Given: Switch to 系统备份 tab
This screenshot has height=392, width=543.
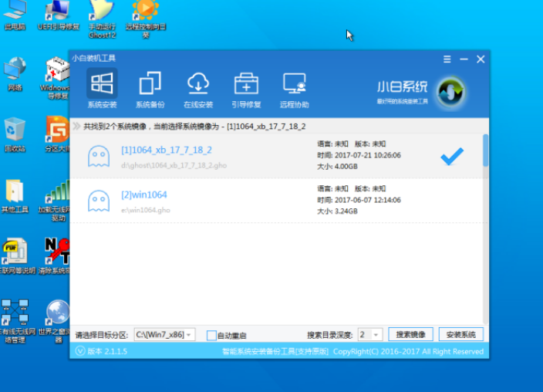Looking at the screenshot, I should [x=150, y=90].
